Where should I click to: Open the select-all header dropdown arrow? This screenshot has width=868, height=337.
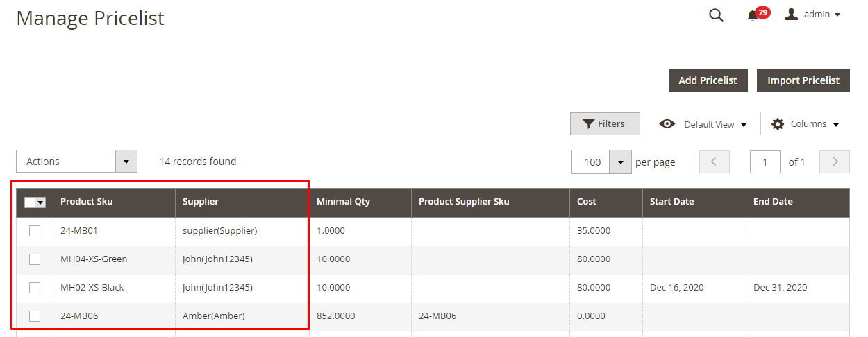tap(40, 202)
